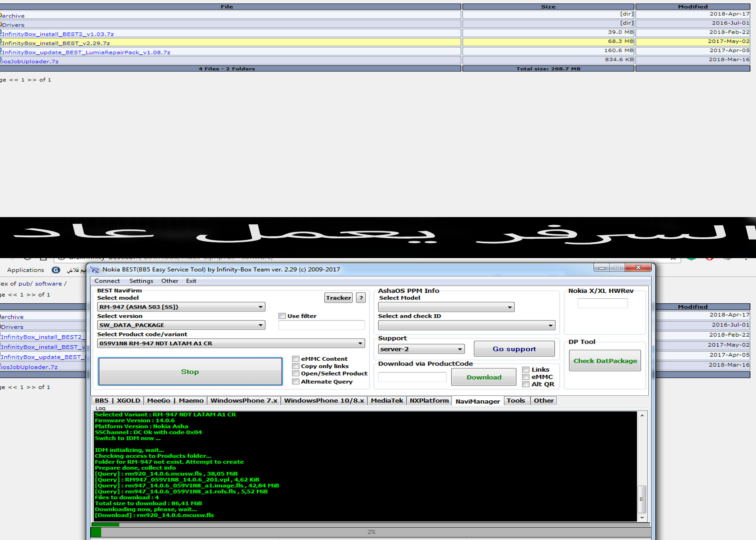Open the BEST NaviFirm Select model dropdown
Viewport: 756px width, 540px height.
tap(181, 307)
